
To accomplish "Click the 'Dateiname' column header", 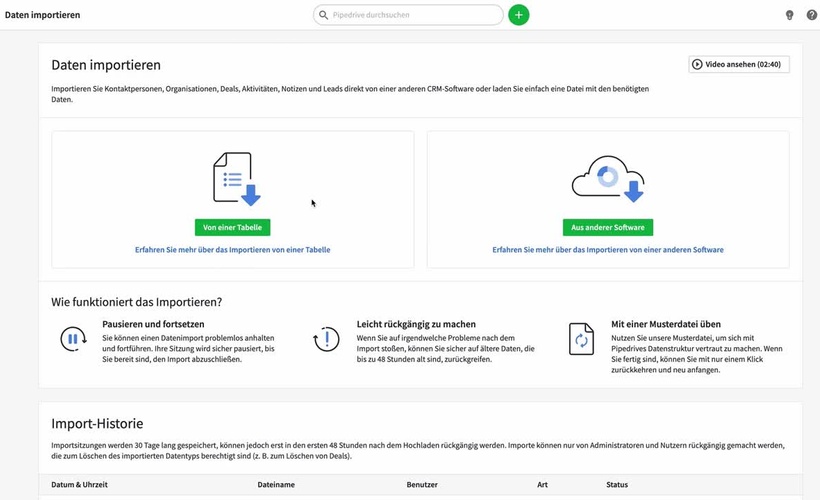I will pyautogui.click(x=277, y=484).
